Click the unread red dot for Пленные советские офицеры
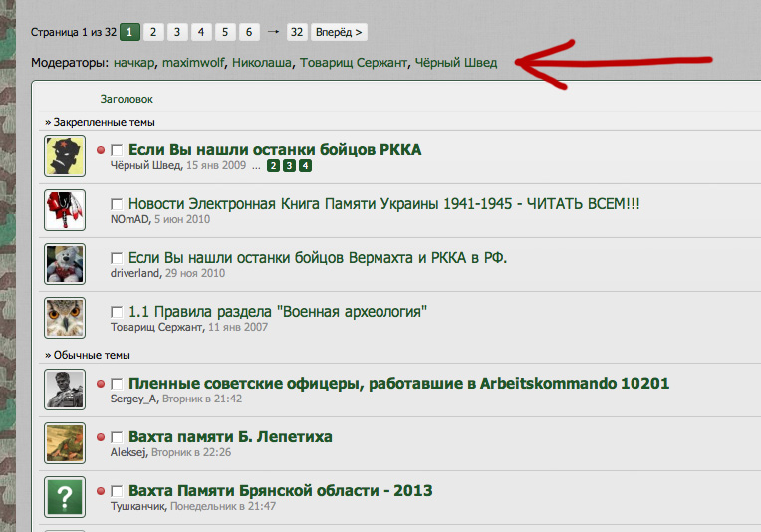 click(x=101, y=384)
